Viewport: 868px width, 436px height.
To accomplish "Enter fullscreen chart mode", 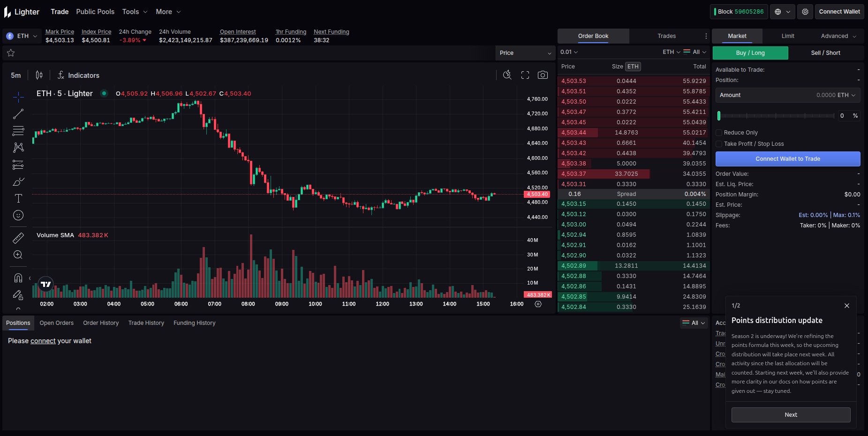I will pos(525,75).
